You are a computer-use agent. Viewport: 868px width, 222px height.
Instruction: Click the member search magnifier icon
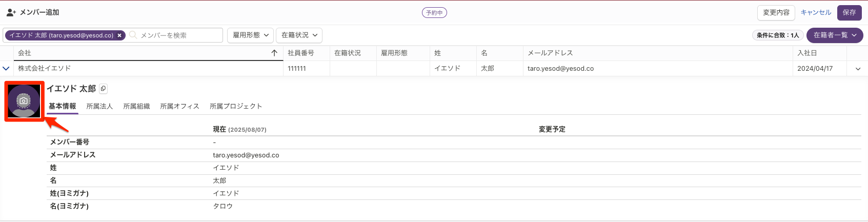(x=133, y=35)
